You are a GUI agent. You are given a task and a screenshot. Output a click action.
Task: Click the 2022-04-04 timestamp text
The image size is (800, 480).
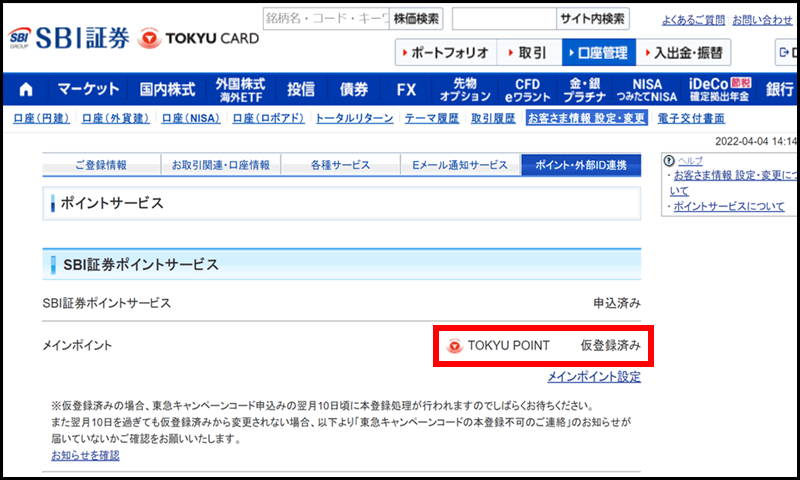click(x=756, y=141)
